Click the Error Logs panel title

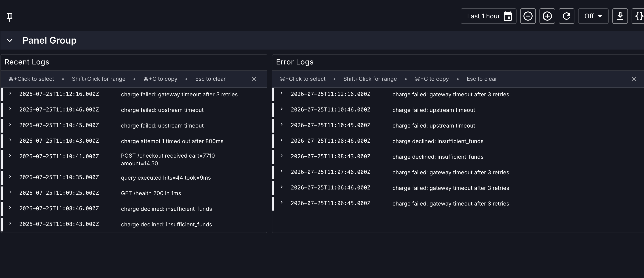click(x=294, y=62)
